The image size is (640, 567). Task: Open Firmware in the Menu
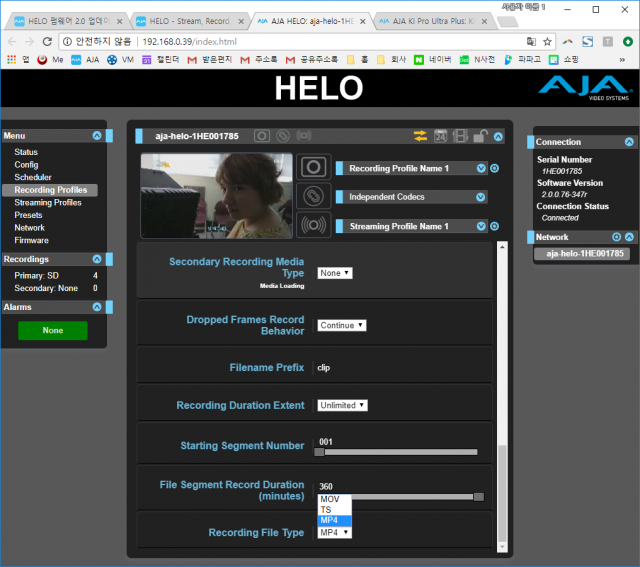[x=31, y=240]
